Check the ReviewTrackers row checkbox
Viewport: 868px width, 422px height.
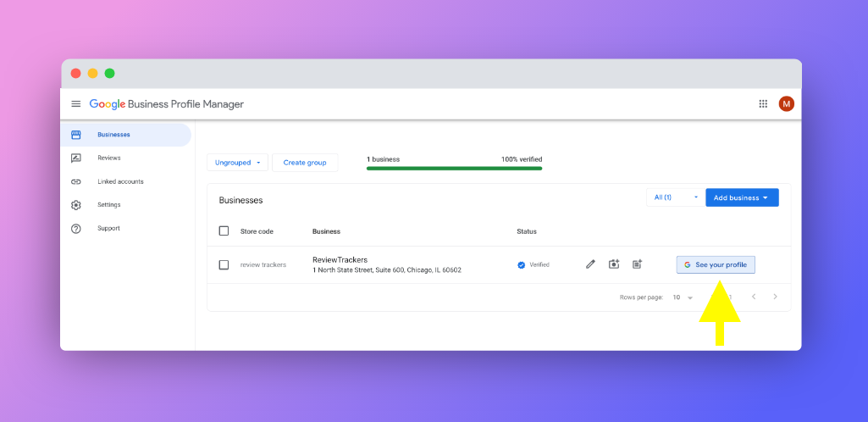click(224, 264)
